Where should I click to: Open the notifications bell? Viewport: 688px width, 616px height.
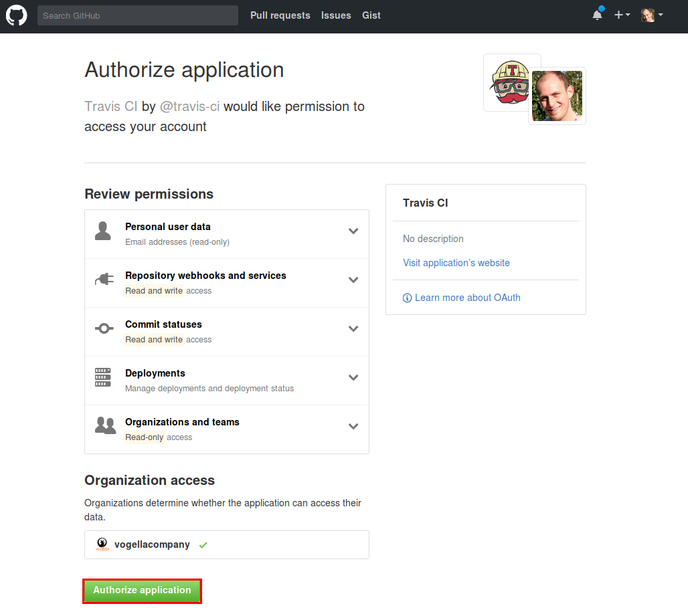(597, 15)
